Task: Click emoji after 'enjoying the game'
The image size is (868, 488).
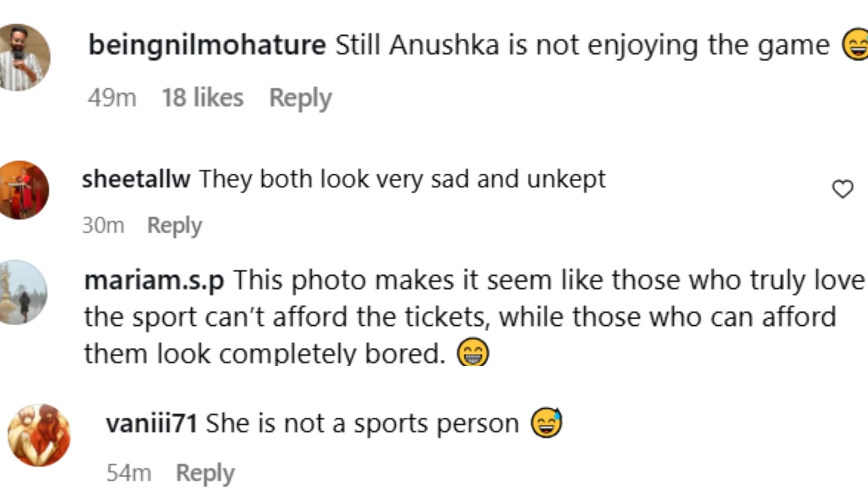Action: 855,45
